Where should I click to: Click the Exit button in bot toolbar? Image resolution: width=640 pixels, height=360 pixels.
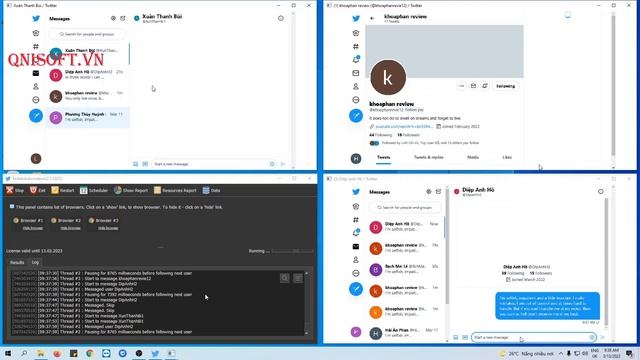[x=38, y=190]
